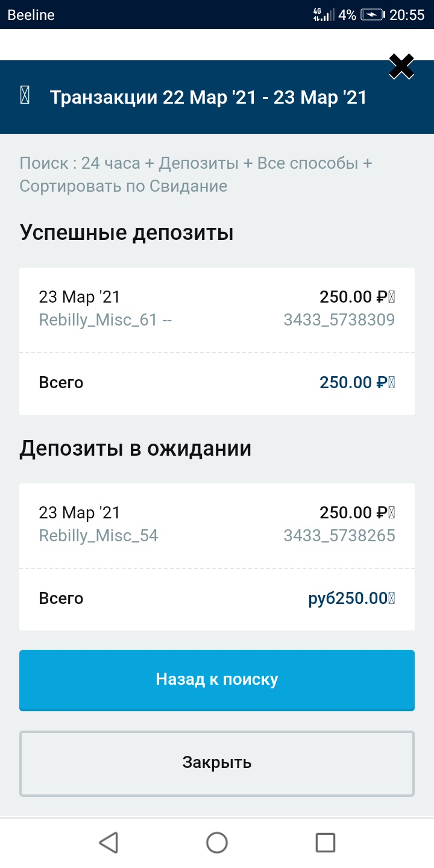This screenshot has height=868, width=434.
Task: Tap transaction ID 3433_5738309
Action: 339,319
